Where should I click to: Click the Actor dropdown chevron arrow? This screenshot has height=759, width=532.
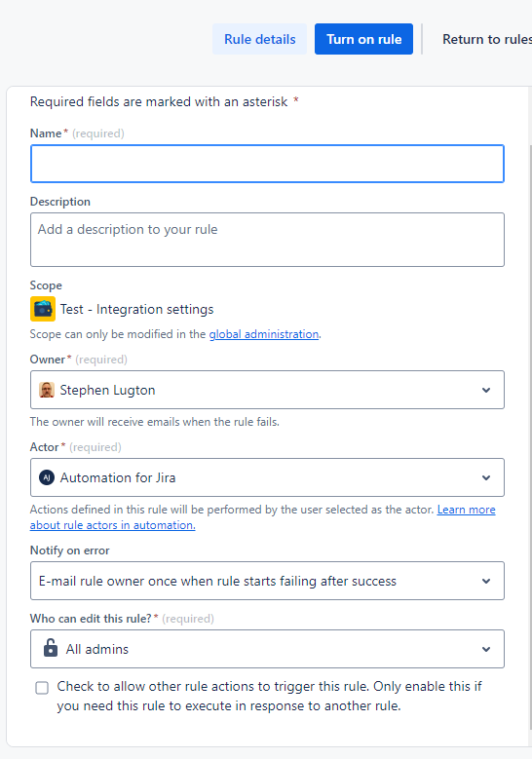(x=486, y=477)
